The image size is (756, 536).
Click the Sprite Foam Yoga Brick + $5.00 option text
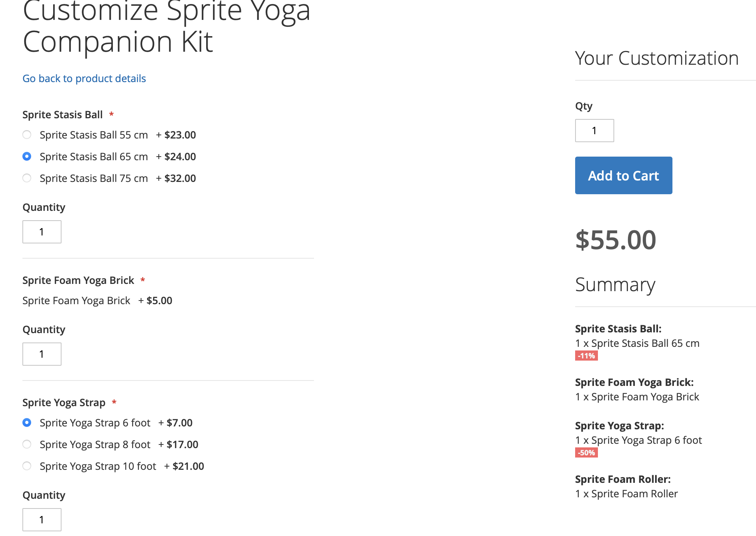97,301
